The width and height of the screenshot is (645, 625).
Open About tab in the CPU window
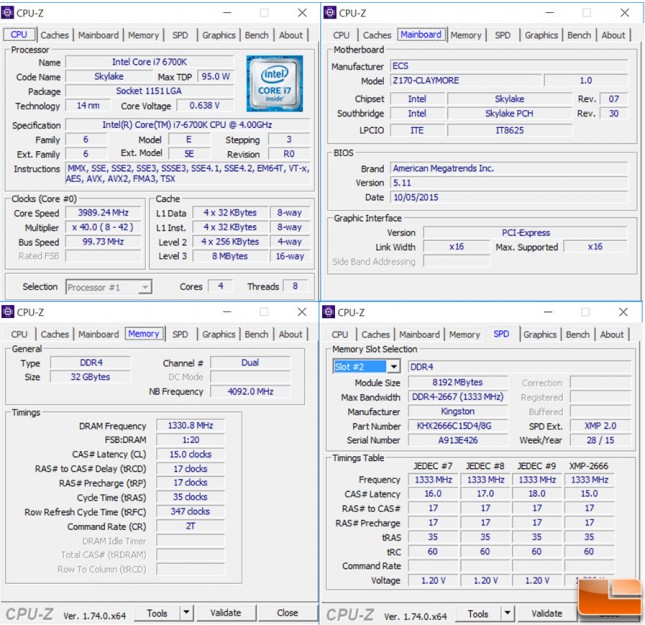point(291,35)
